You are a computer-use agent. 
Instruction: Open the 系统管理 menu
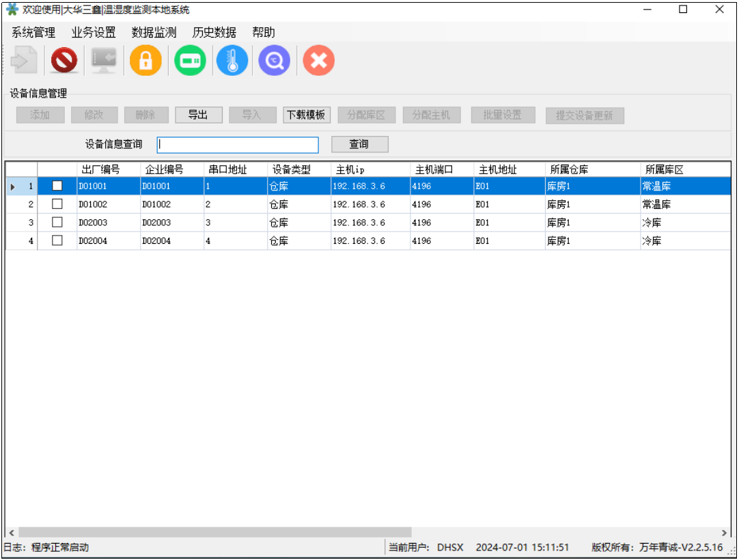(x=33, y=33)
